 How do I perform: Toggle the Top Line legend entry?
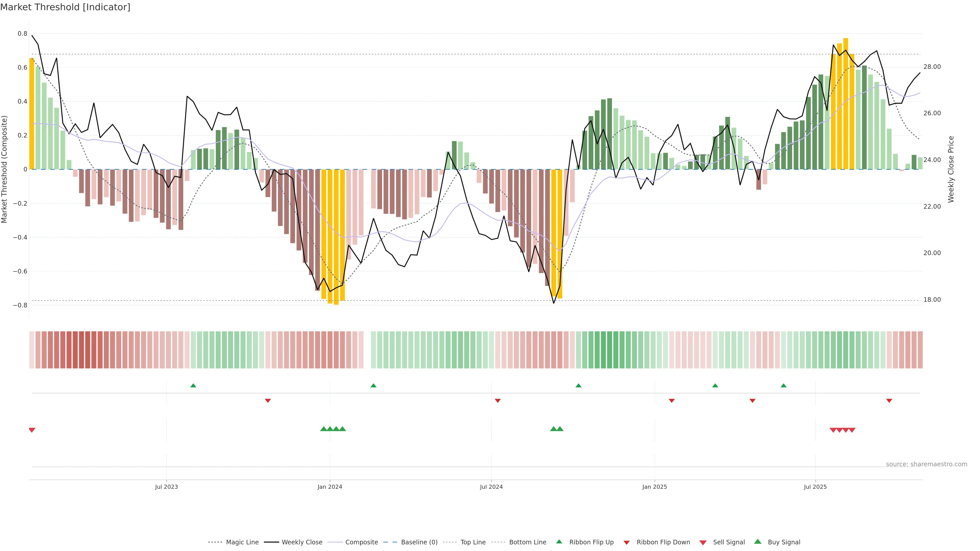(473, 542)
